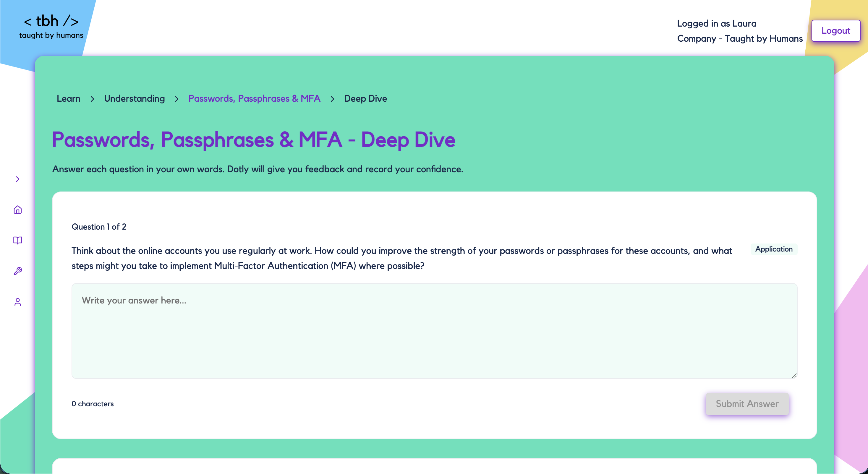Click the tbh taught by humans logo
This screenshot has width=868, height=474.
coord(51,26)
